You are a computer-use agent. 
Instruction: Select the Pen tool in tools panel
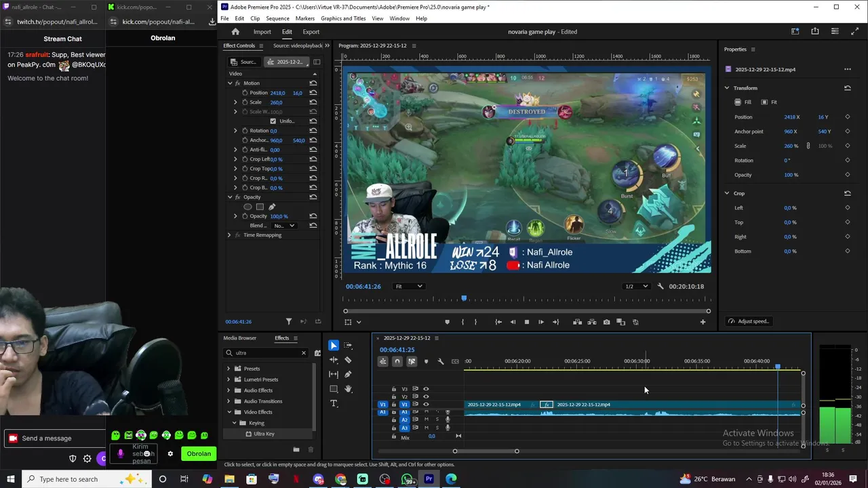coord(348,374)
